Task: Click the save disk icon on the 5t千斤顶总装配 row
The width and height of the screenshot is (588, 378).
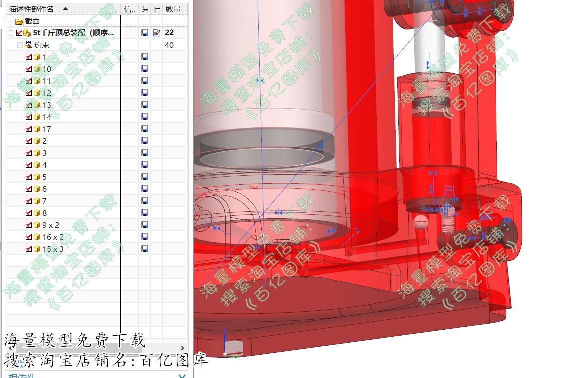Action: [144, 33]
